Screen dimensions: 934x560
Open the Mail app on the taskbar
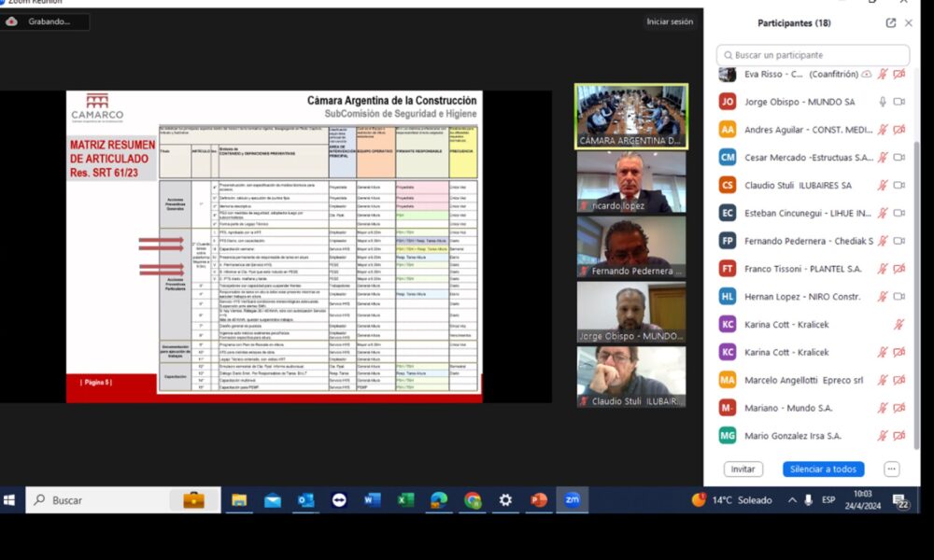click(x=272, y=500)
